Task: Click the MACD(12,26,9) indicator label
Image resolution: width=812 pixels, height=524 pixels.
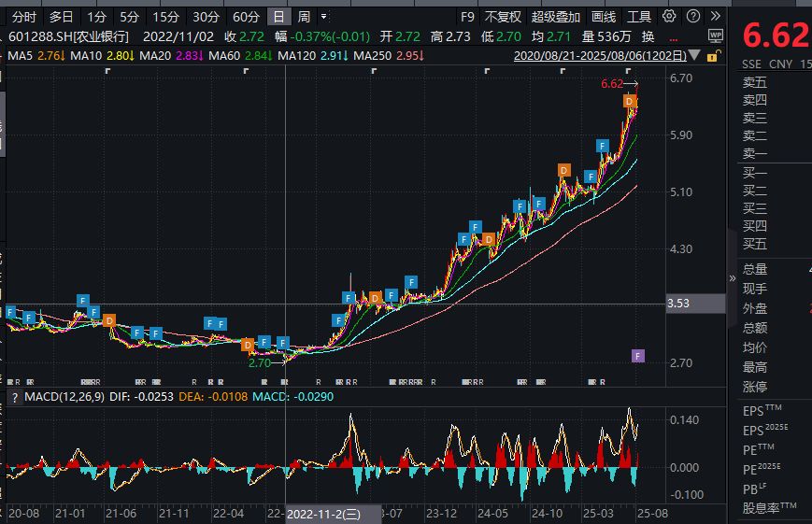Action: click(65, 397)
